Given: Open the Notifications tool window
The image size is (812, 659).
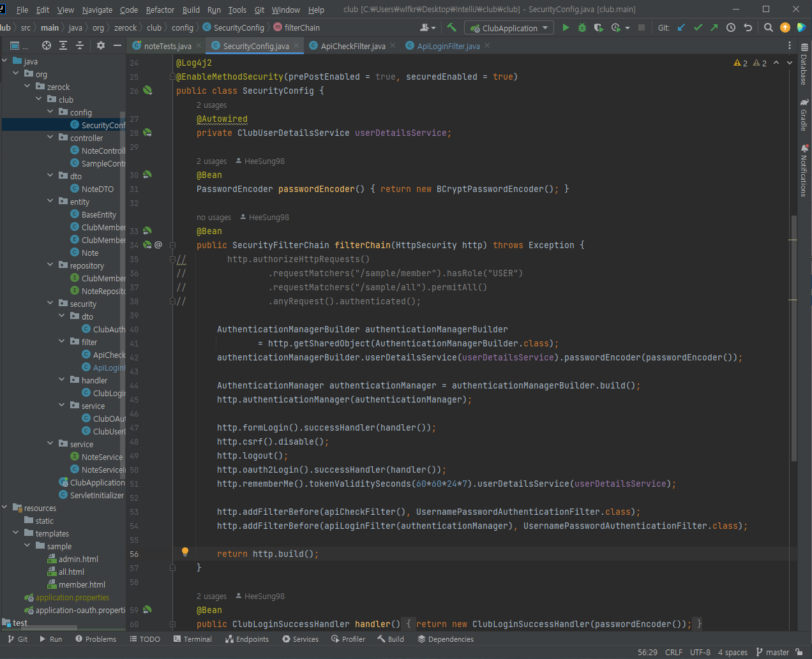Looking at the screenshot, I should [x=804, y=170].
